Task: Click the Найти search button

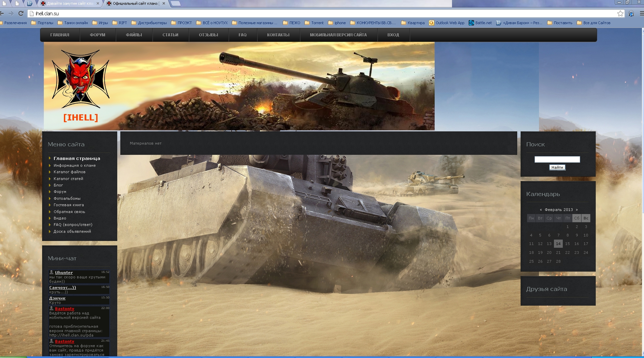Action: coord(557,167)
